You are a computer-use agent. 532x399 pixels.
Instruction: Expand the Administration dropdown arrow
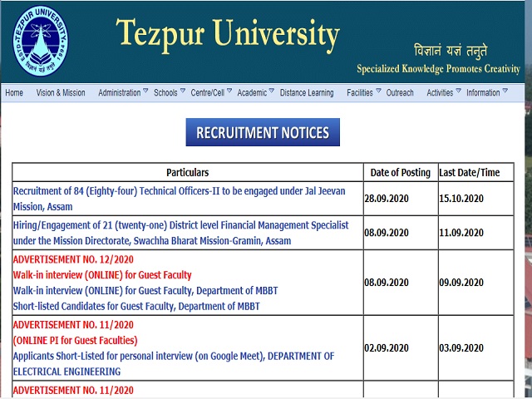pos(145,91)
